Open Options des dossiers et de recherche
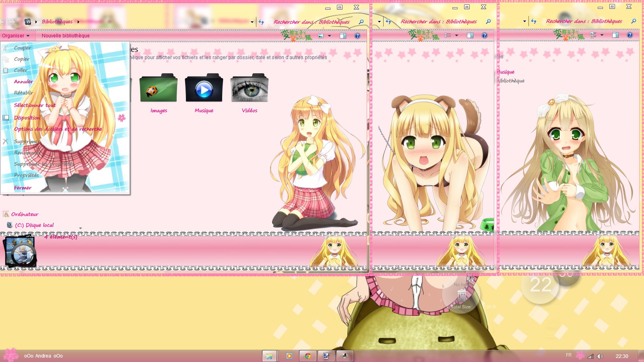Screen dimensions: 644x362 [x=58, y=129]
